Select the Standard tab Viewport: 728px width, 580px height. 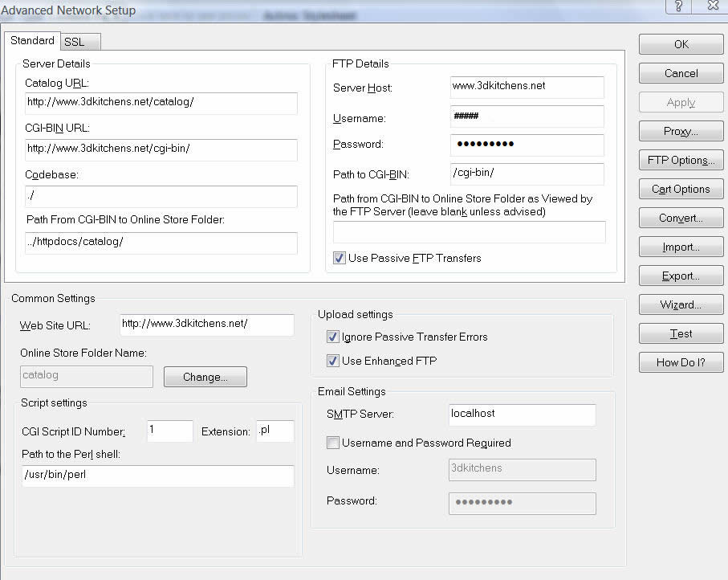[x=33, y=40]
